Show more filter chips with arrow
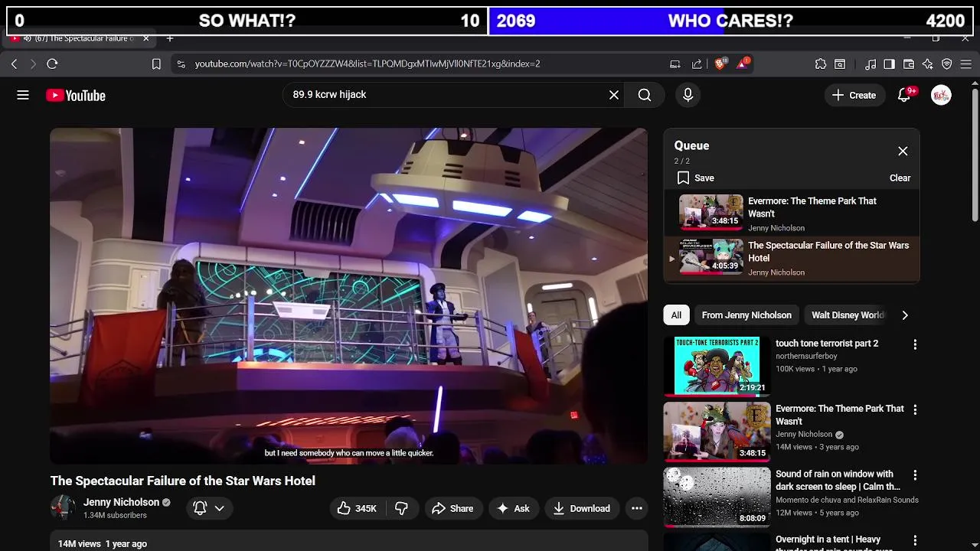Screen dimensions: 980x551 pyautogui.click(x=905, y=315)
